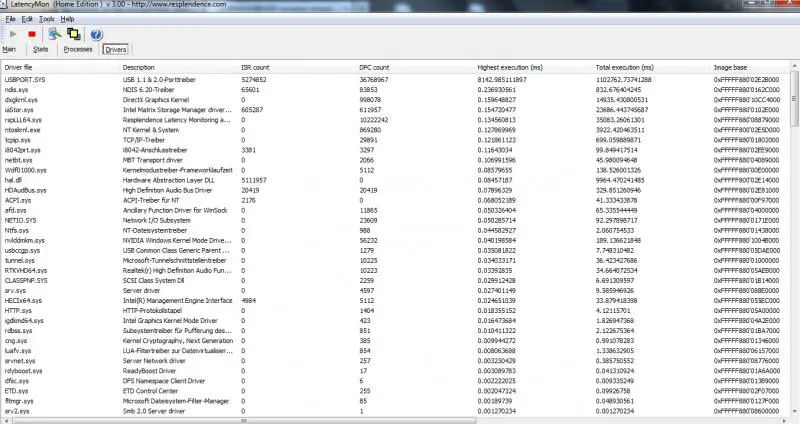Image resolution: width=800 pixels, height=424 pixels.
Task: Go to the Processes tab
Action: 78,48
